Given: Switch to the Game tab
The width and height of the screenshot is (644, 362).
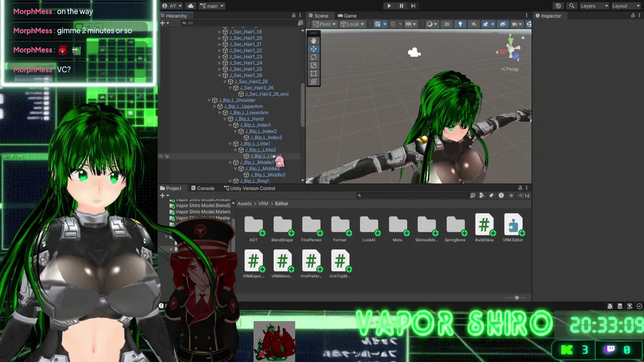Looking at the screenshot, I should point(347,16).
